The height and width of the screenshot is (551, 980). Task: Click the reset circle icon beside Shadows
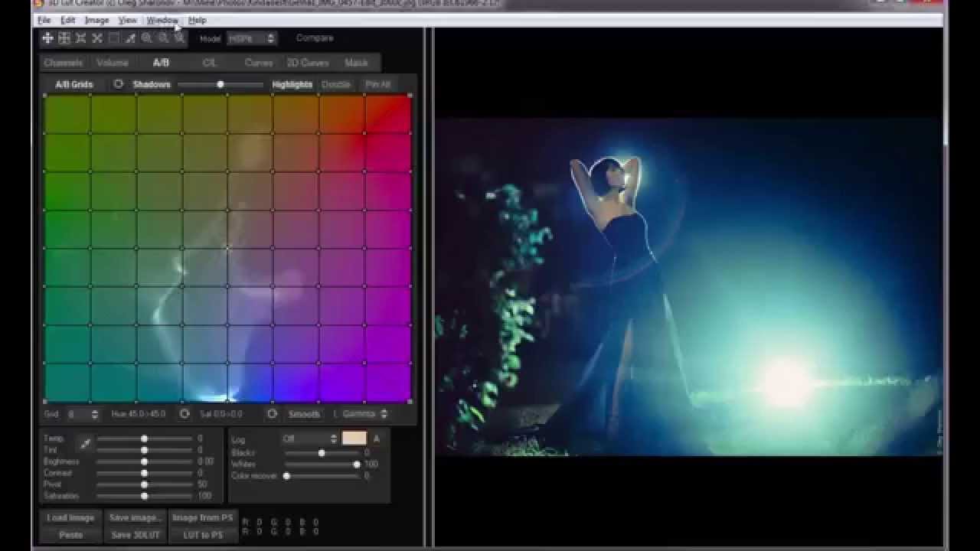tap(118, 84)
